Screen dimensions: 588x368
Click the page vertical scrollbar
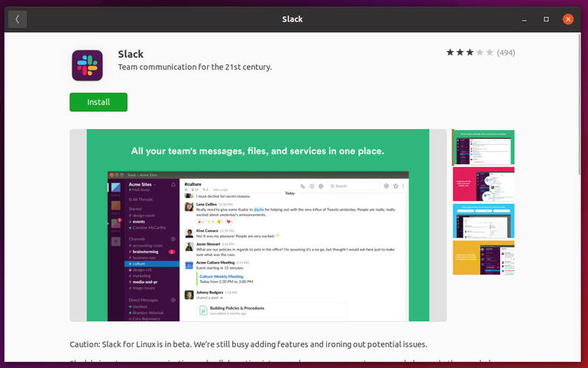pyautogui.click(x=579, y=103)
